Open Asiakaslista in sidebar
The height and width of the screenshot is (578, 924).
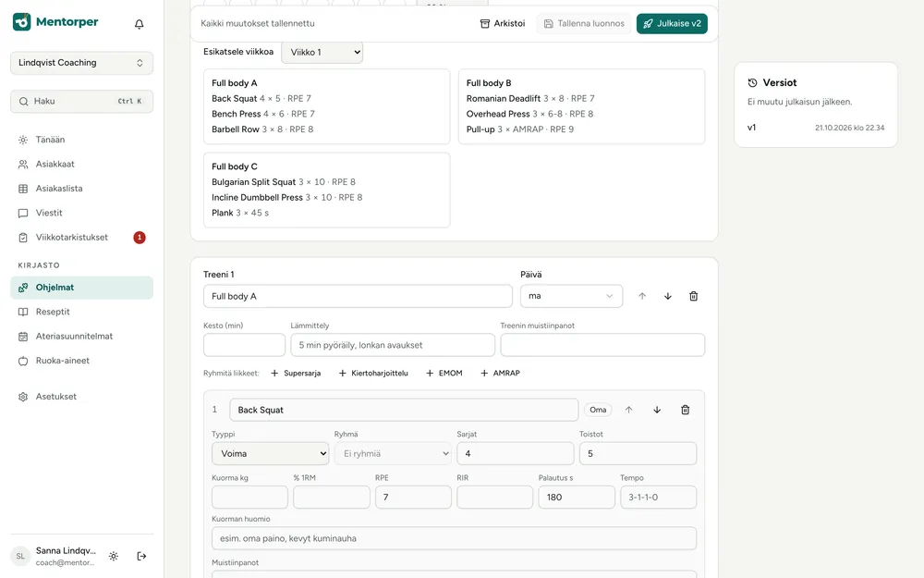(82, 189)
